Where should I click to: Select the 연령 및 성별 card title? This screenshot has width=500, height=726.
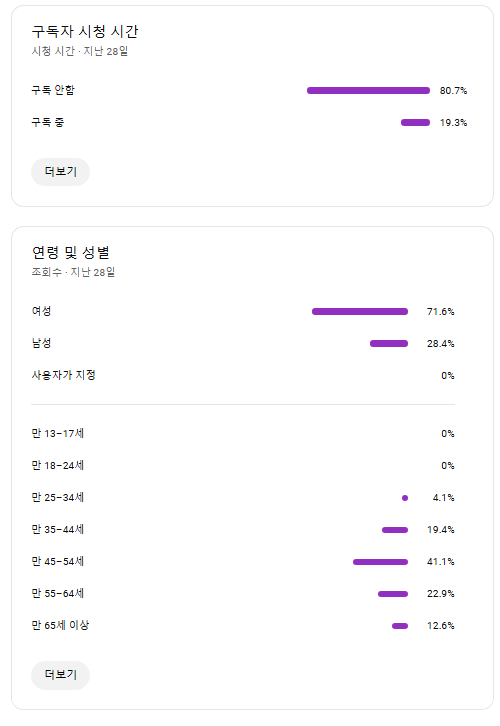70,252
